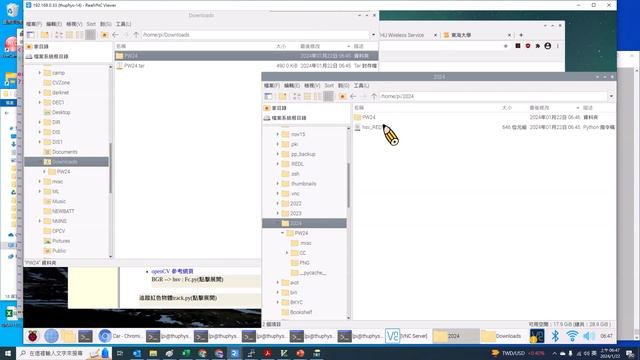Switch to Car - Chromium taskbar button
This screenshot has width=640, height=360.
(x=120, y=336)
